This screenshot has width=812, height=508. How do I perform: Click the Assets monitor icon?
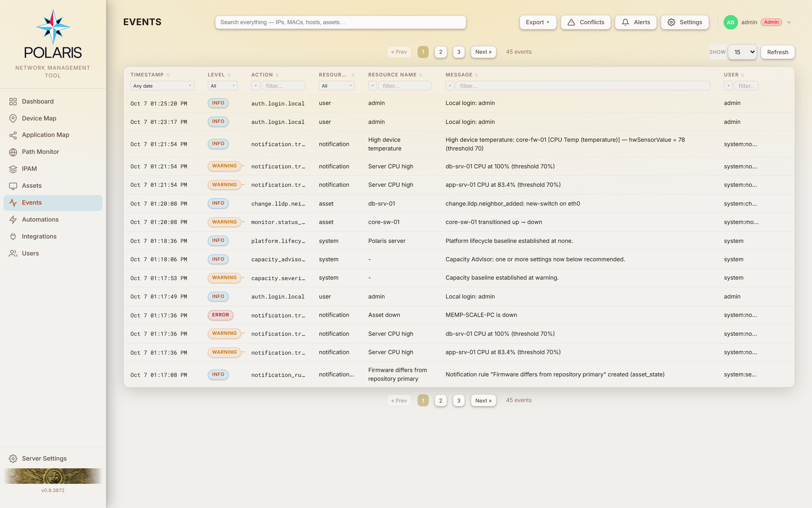pyautogui.click(x=13, y=186)
